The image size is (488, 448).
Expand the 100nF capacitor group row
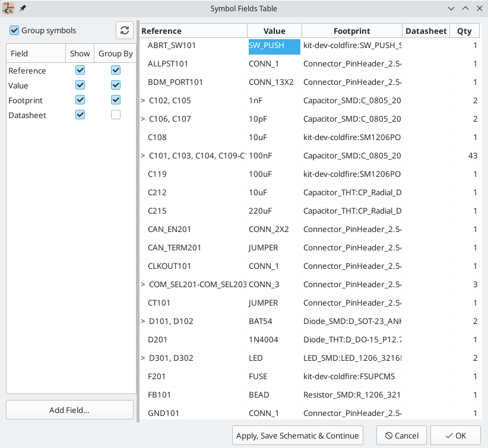click(x=142, y=155)
